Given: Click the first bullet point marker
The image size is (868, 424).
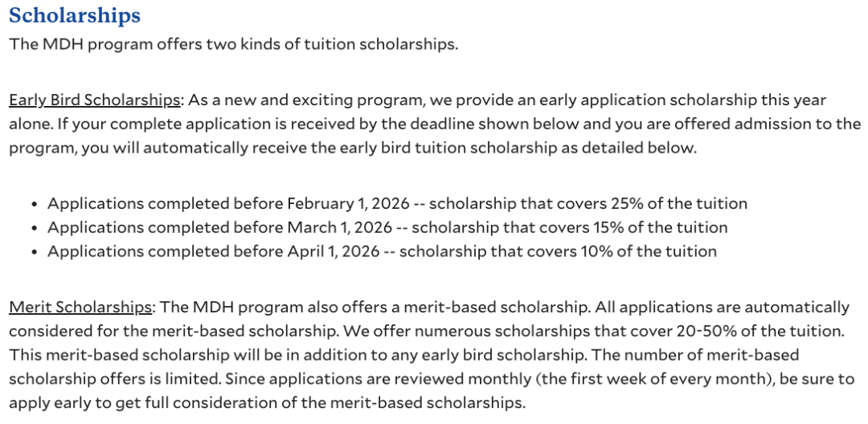Looking at the screenshot, I should coord(32,204).
